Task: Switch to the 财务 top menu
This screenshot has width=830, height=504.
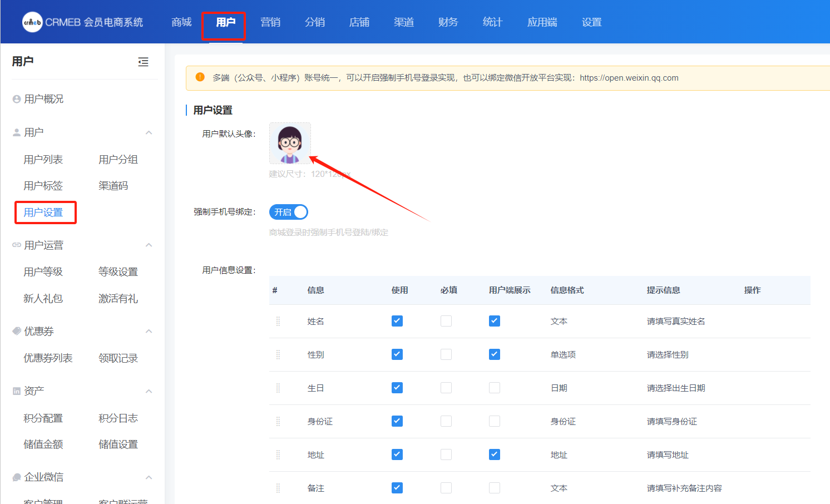Action: tap(448, 22)
